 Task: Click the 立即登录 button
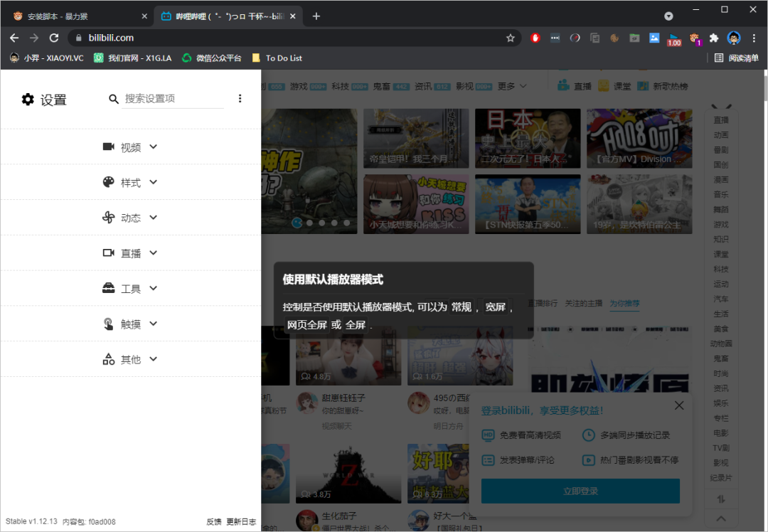click(580, 491)
